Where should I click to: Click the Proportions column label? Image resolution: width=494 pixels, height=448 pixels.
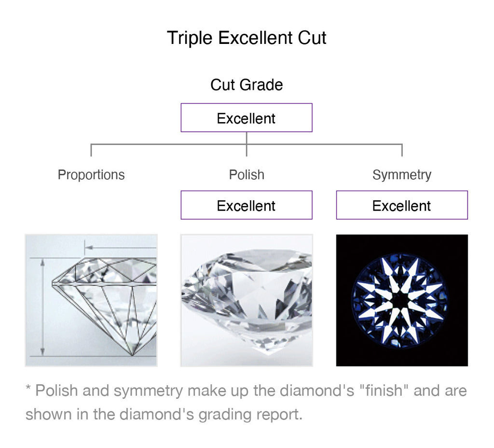(91, 175)
